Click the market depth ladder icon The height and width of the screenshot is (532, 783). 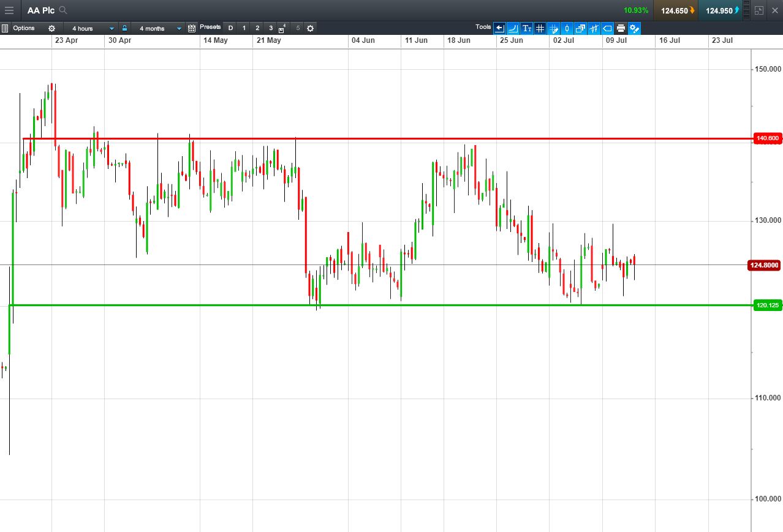747,10
